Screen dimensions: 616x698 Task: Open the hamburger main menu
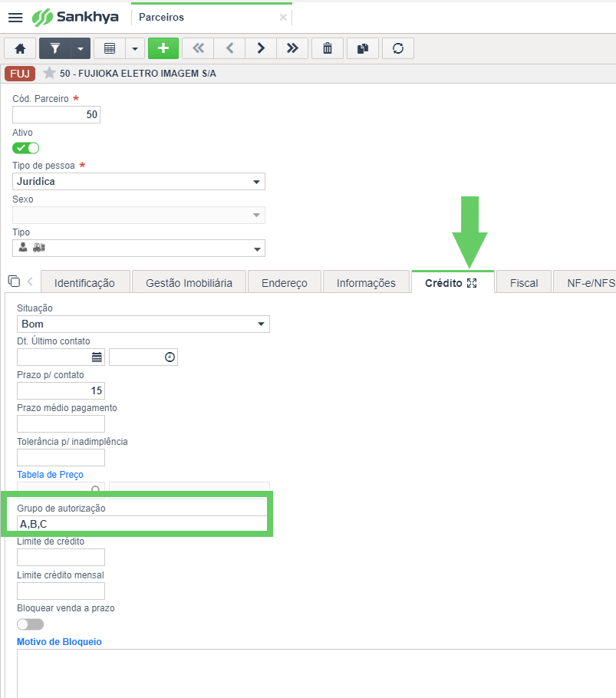pyautogui.click(x=15, y=18)
